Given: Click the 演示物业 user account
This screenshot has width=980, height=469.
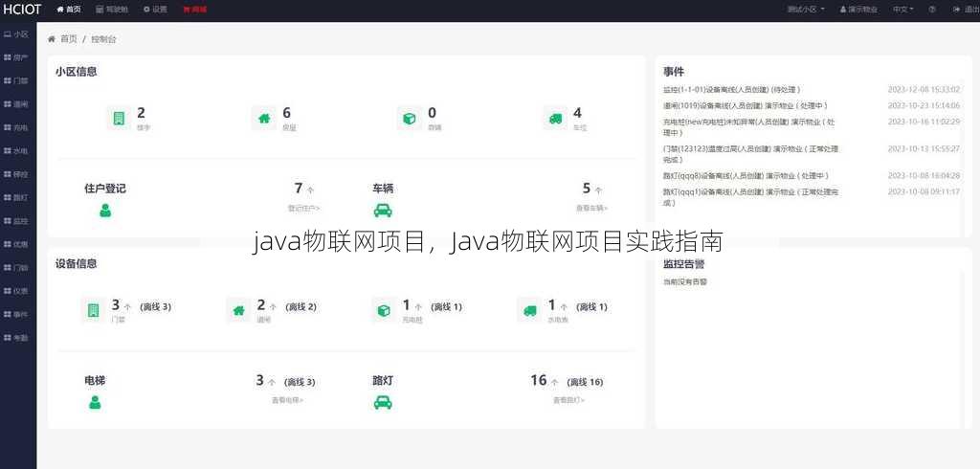Looking at the screenshot, I should pyautogui.click(x=858, y=10).
